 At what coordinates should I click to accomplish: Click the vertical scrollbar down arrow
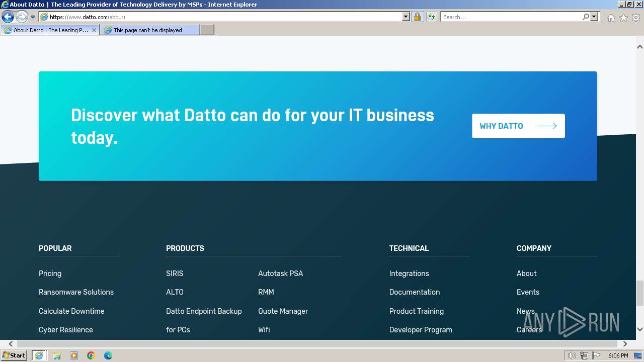(639, 329)
